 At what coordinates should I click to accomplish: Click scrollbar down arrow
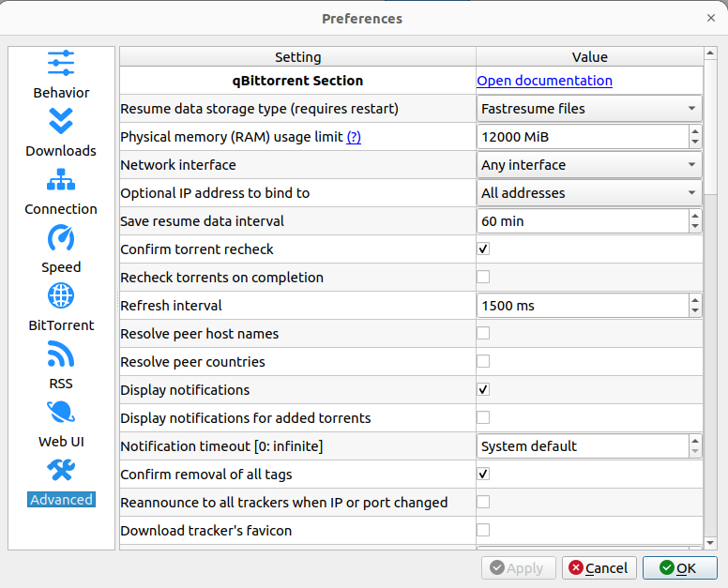pos(710,543)
